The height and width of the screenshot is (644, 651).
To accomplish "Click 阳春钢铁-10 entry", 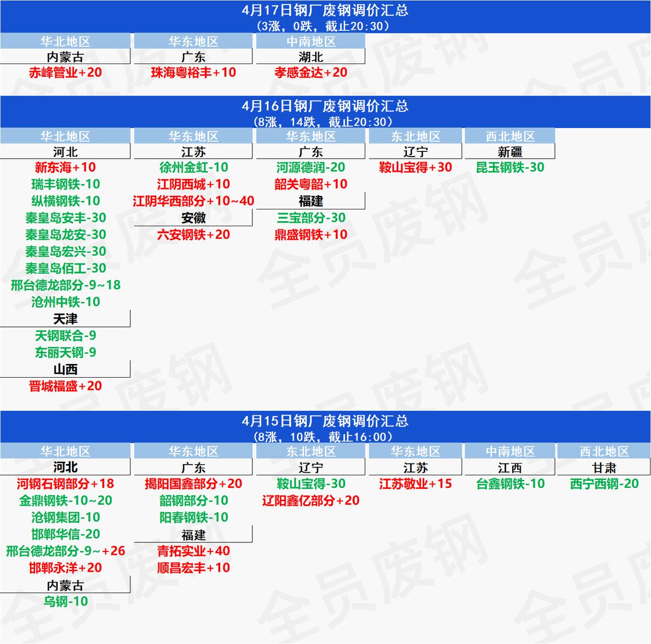I will coord(193,517).
